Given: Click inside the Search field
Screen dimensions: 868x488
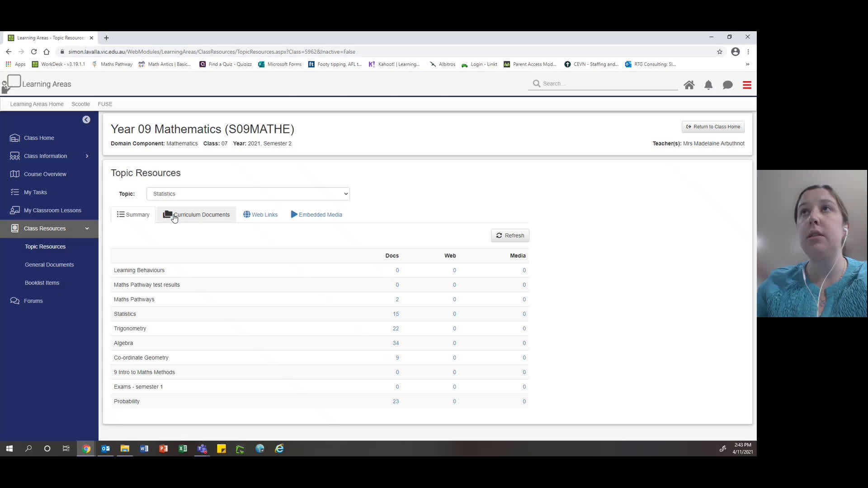Looking at the screenshot, I should coord(601,83).
